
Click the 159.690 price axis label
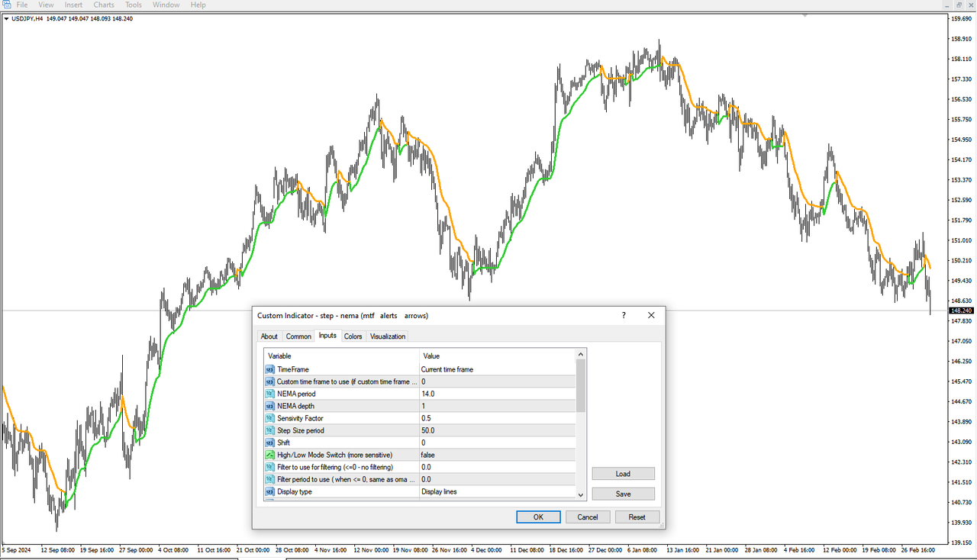(962, 18)
